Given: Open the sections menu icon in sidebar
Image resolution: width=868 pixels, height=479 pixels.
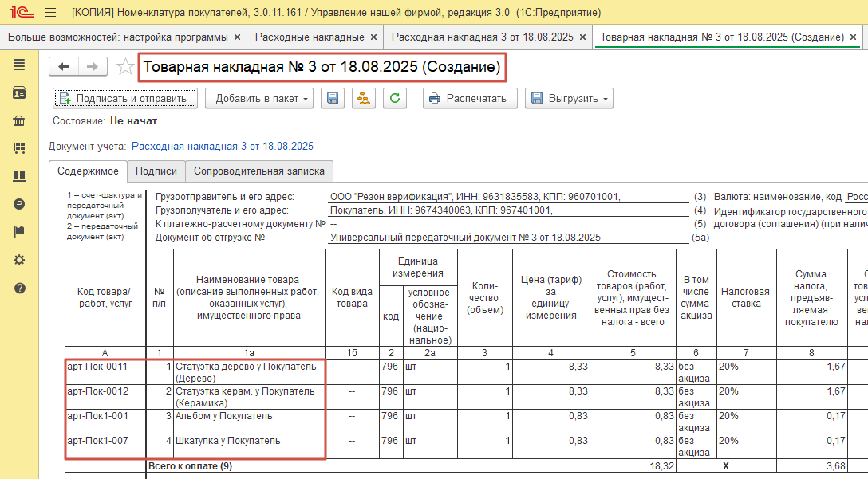Looking at the screenshot, I should point(19,65).
